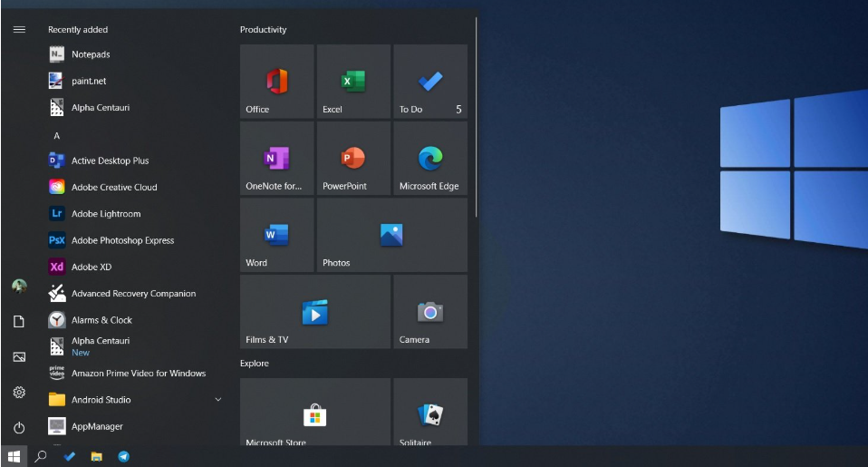Launch paint.net from the app list

(x=136, y=81)
